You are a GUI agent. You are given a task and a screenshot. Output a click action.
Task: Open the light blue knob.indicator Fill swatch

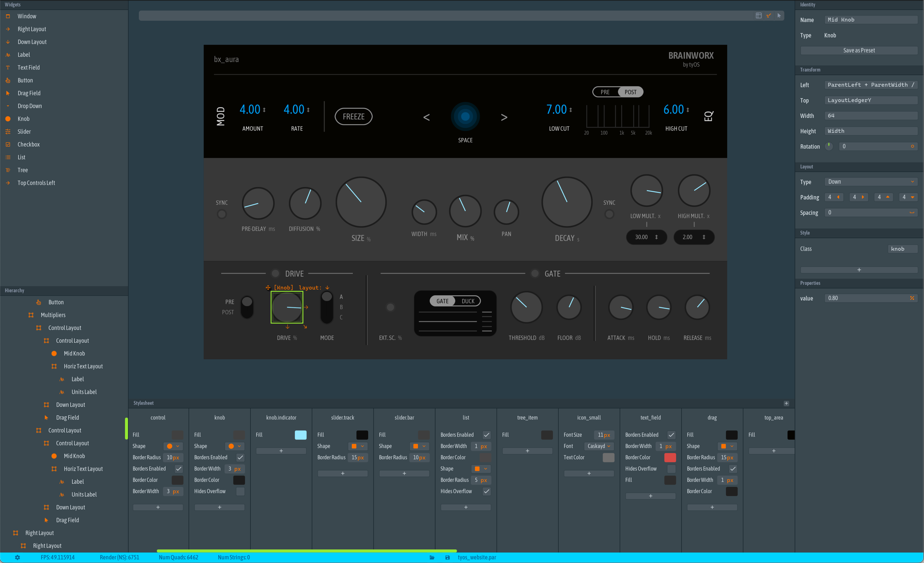click(300, 435)
